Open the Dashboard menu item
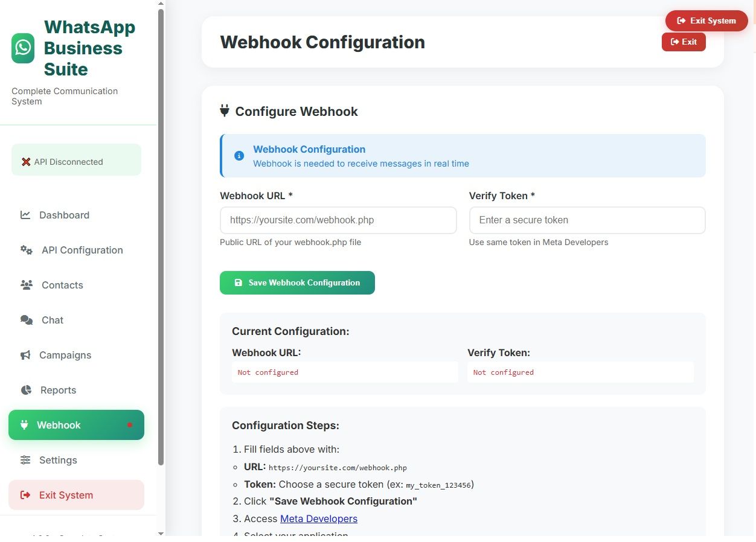756x542 pixels. coord(64,215)
